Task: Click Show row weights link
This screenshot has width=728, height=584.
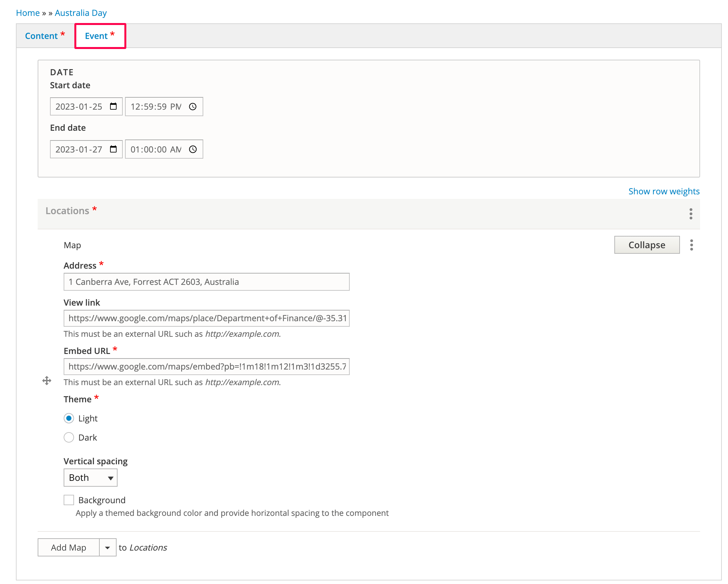Action: click(663, 191)
